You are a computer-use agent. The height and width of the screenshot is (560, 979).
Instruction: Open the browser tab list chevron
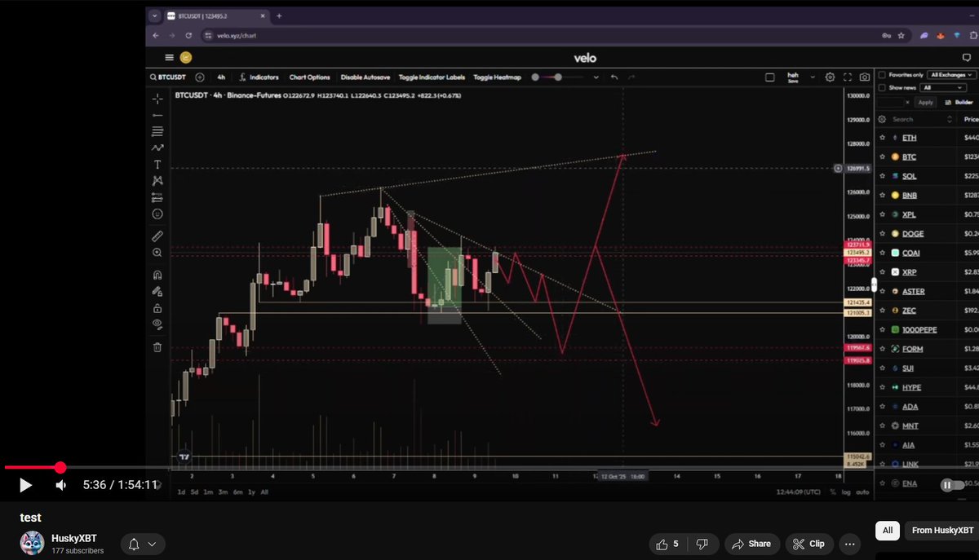(155, 15)
